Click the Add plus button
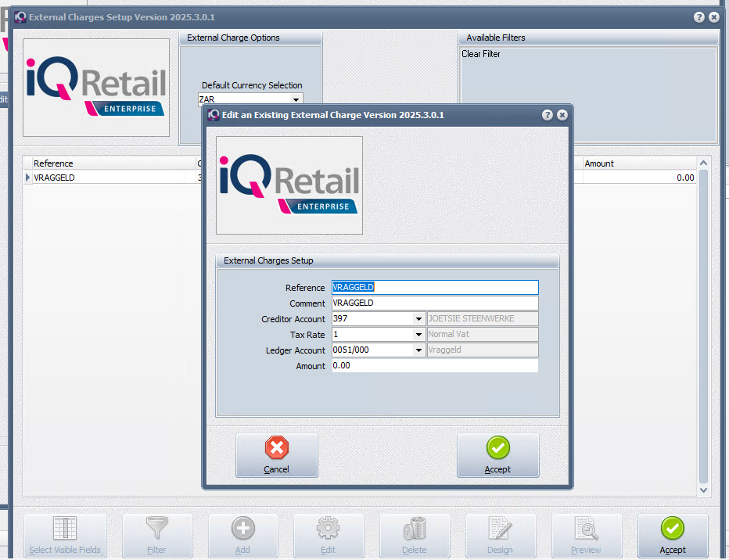 click(242, 536)
